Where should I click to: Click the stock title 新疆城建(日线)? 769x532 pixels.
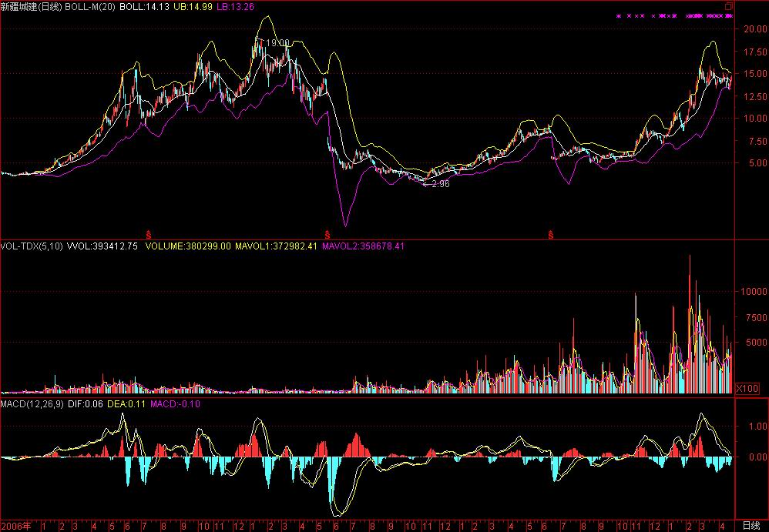(x=31, y=8)
